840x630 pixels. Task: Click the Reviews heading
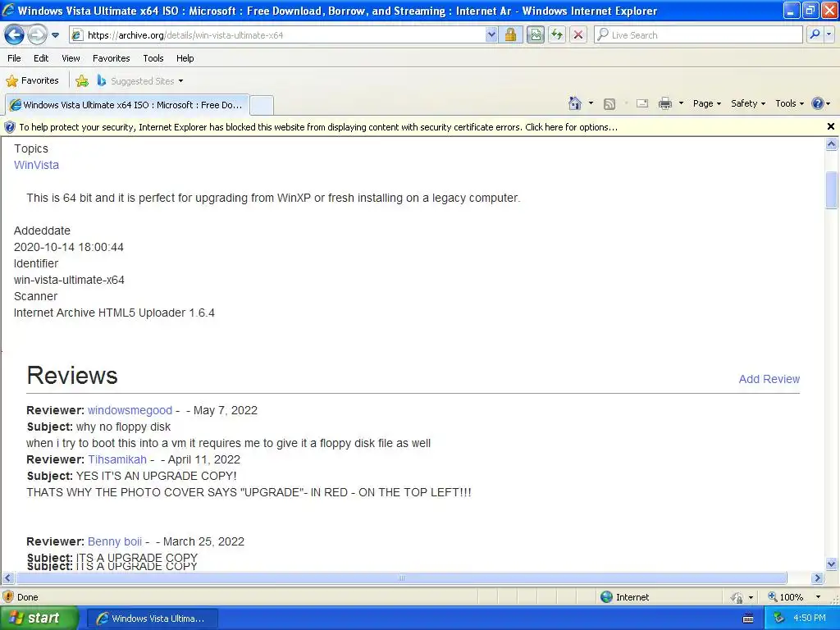pyautogui.click(x=72, y=376)
